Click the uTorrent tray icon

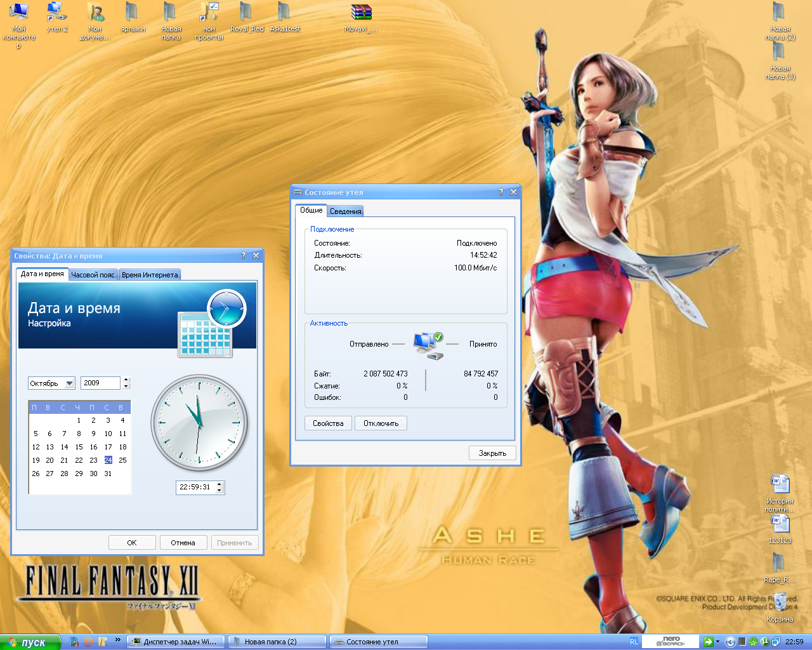point(764,642)
